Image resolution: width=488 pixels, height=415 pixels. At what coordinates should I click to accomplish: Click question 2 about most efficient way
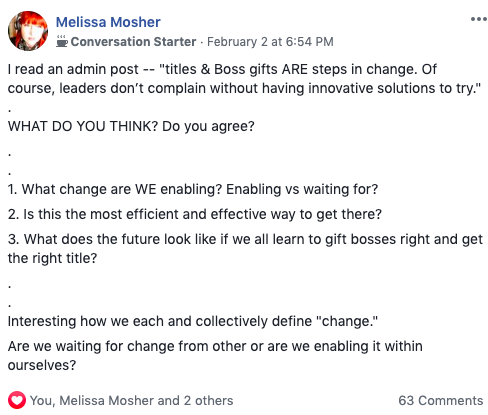[x=195, y=214]
